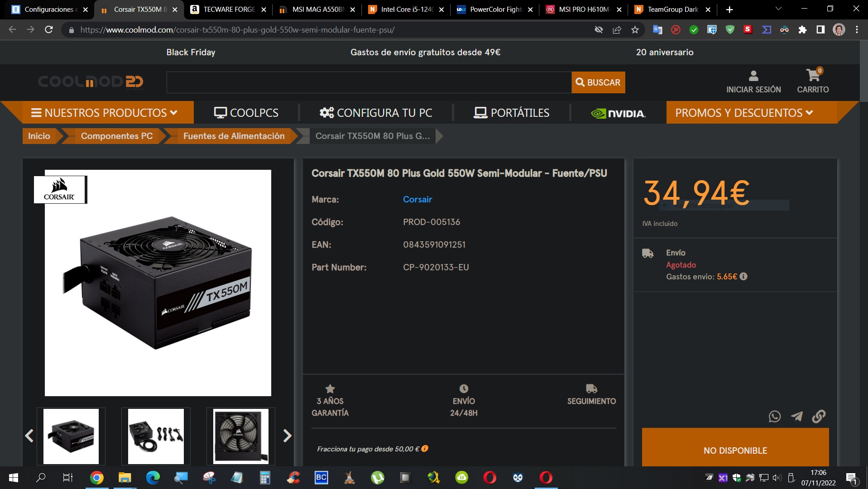This screenshot has height=489, width=868.
Task: Open the Corsair brand link
Action: (x=417, y=200)
